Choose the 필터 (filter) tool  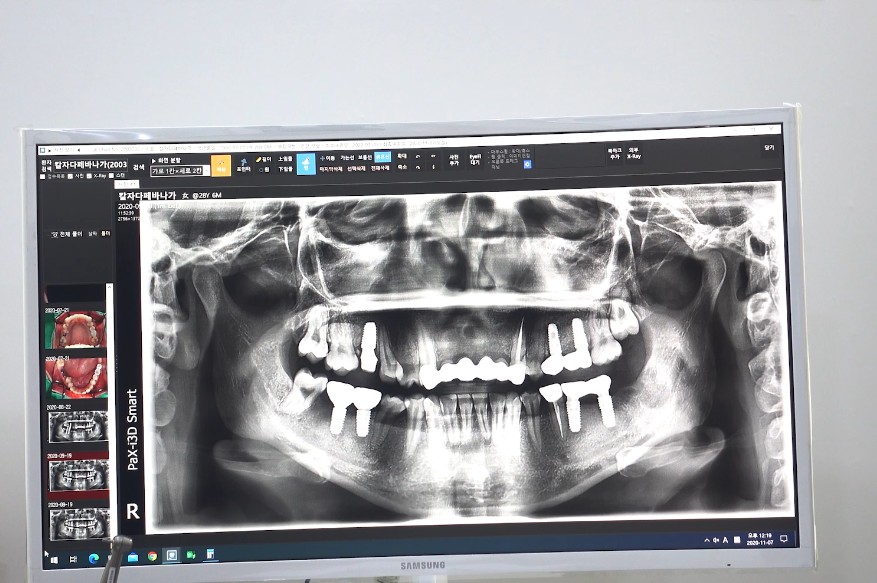coord(264,159)
